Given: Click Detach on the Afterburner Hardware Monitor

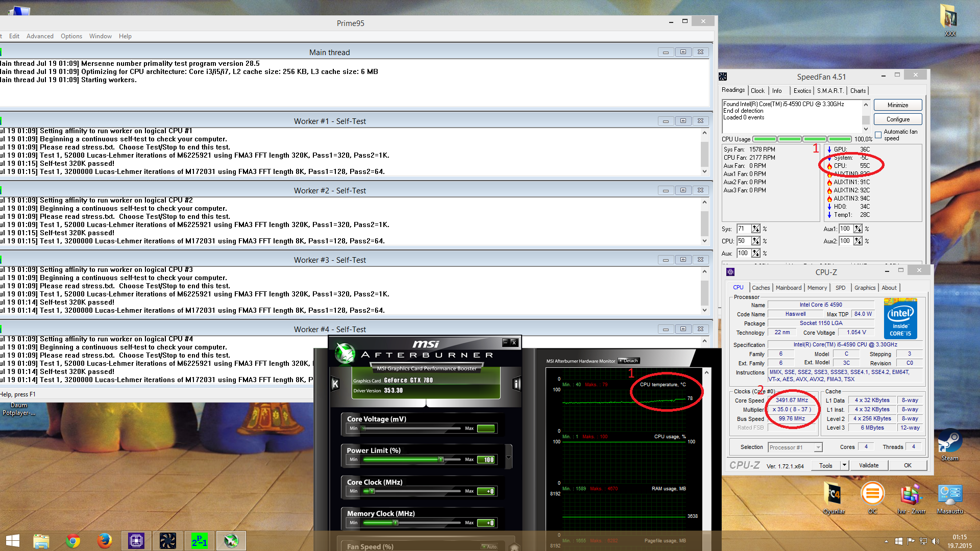Looking at the screenshot, I should point(629,361).
